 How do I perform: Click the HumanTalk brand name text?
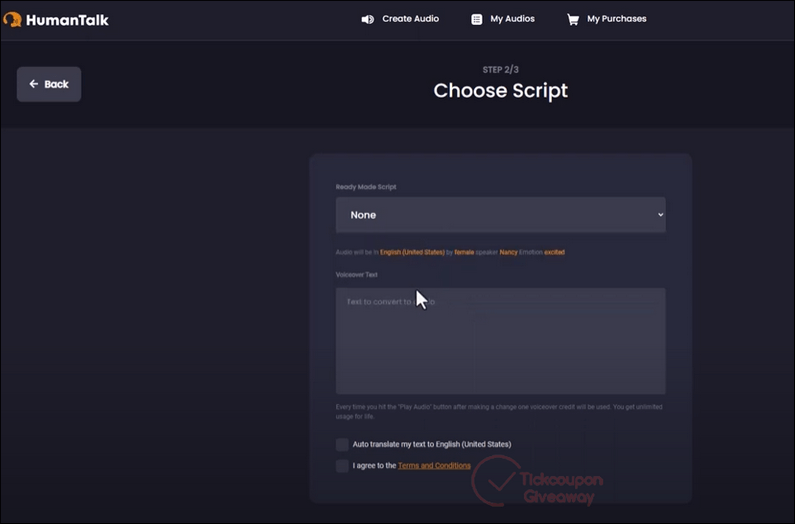[67, 20]
